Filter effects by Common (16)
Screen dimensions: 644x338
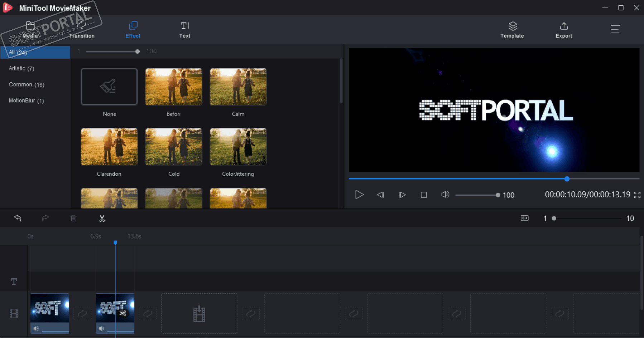click(27, 84)
